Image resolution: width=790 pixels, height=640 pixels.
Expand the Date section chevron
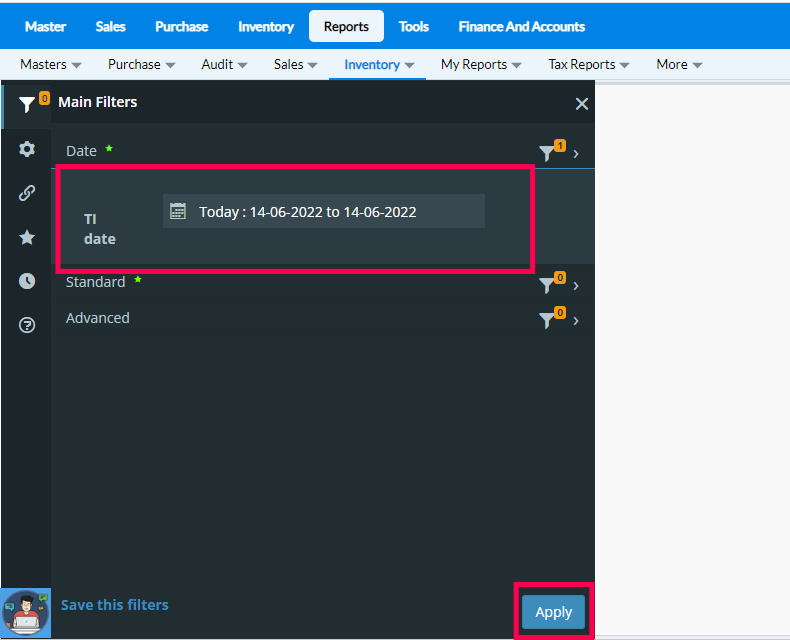(576, 154)
